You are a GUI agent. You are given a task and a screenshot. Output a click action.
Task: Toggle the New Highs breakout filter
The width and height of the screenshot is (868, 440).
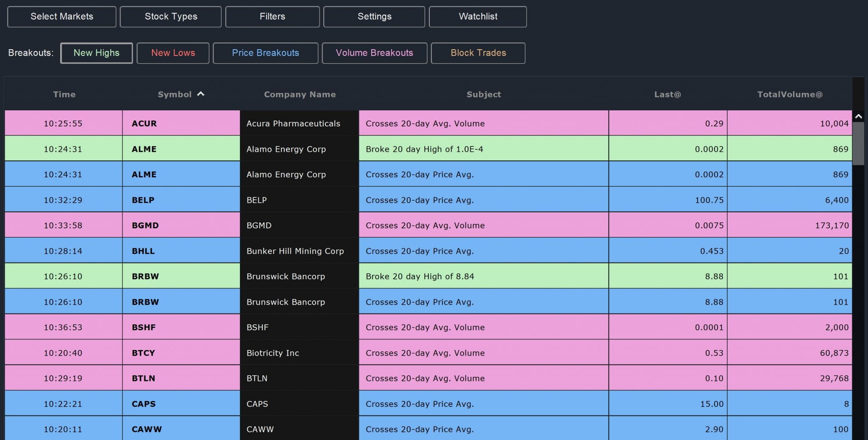pyautogui.click(x=96, y=53)
